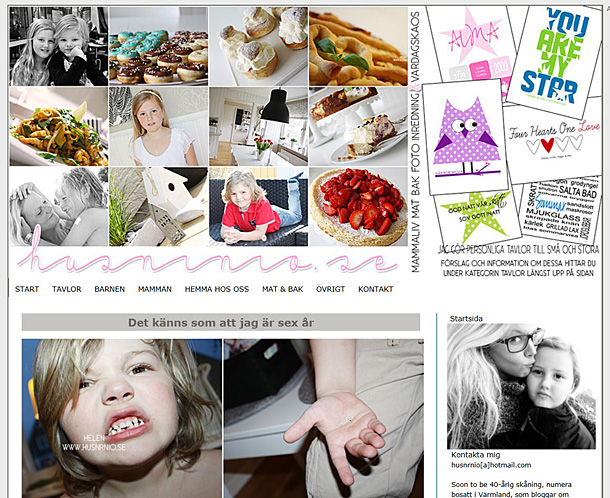The width and height of the screenshot is (610, 498).
Task: Select HEMMA HOS OSS in navigation
Action: (217, 289)
